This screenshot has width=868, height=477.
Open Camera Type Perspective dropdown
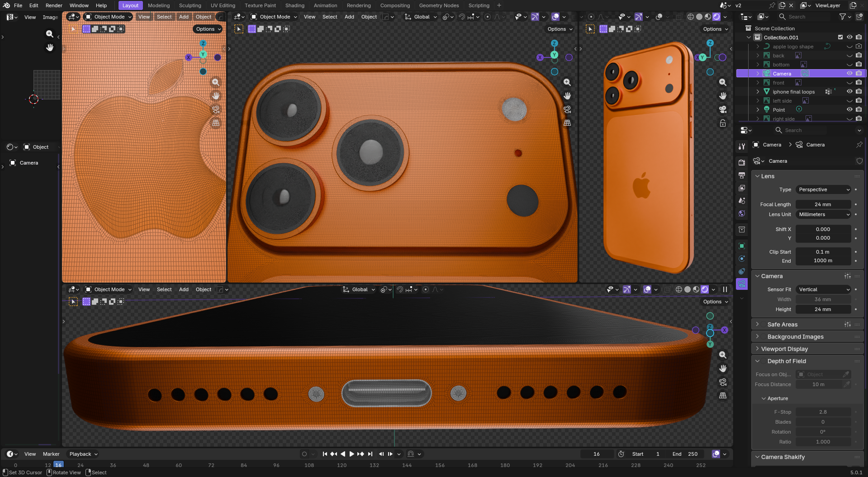click(x=824, y=189)
